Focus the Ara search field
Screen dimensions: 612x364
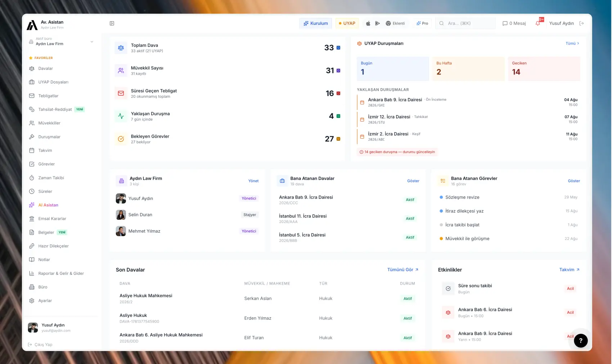point(465,23)
